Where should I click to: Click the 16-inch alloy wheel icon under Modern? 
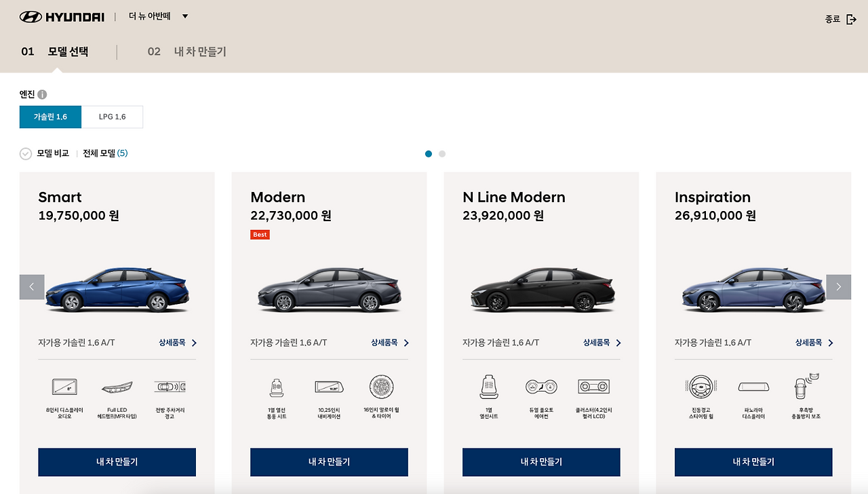pyautogui.click(x=382, y=387)
